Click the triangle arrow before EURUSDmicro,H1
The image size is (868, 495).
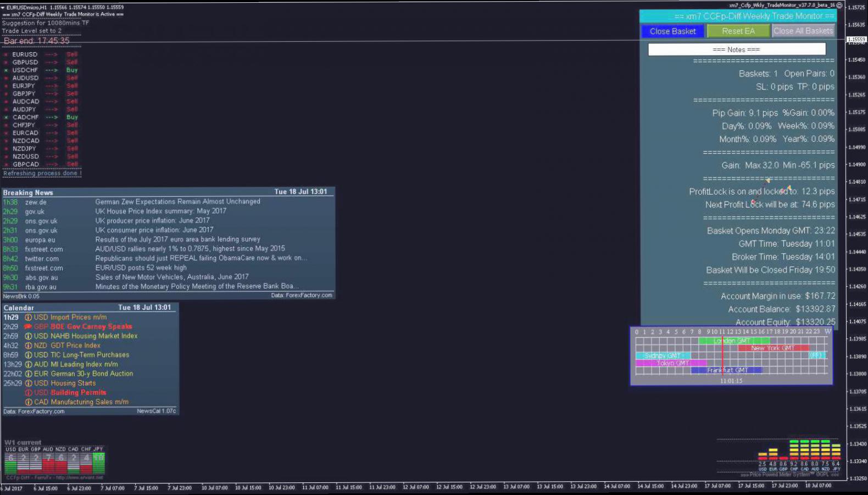(x=3, y=7)
